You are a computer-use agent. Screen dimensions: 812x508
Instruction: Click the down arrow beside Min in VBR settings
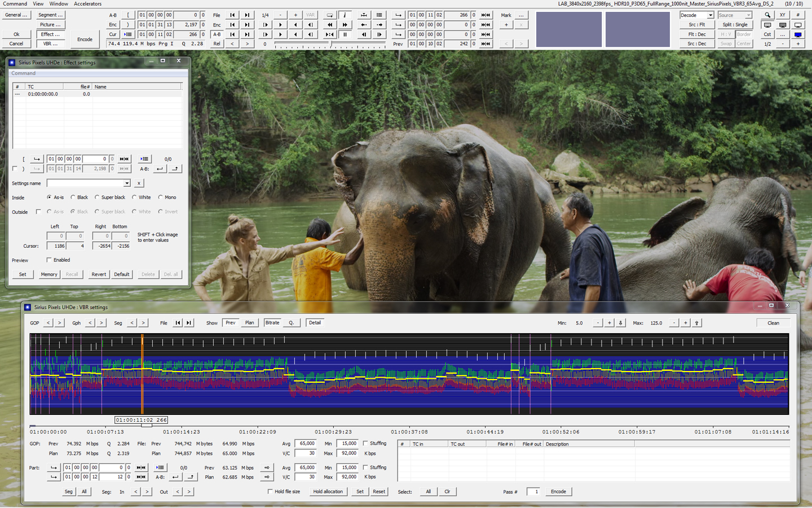click(x=620, y=323)
